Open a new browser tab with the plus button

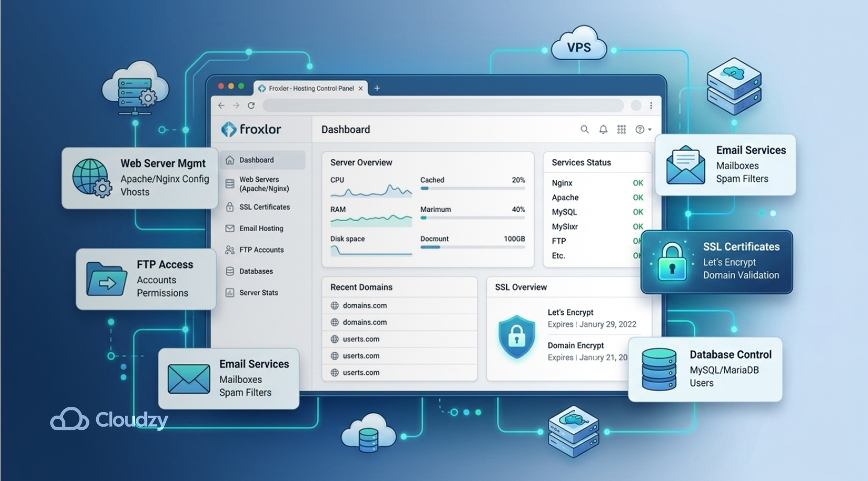[377, 88]
